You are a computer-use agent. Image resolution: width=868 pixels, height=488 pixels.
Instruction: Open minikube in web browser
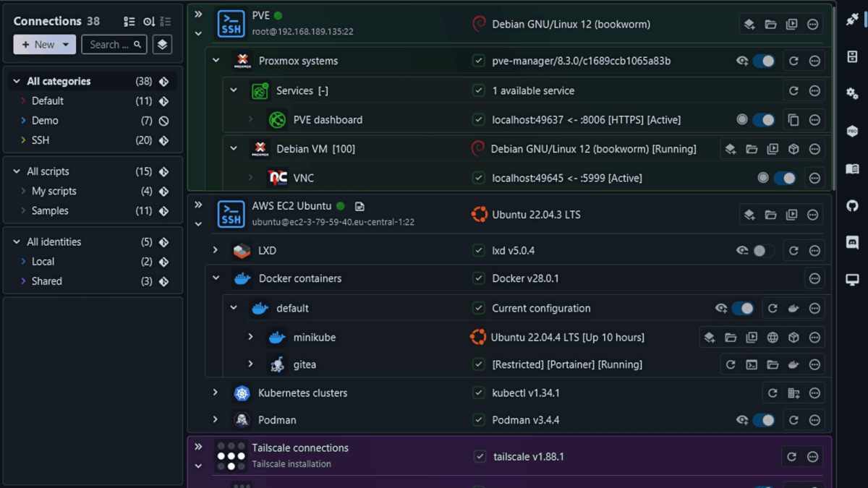coord(773,338)
